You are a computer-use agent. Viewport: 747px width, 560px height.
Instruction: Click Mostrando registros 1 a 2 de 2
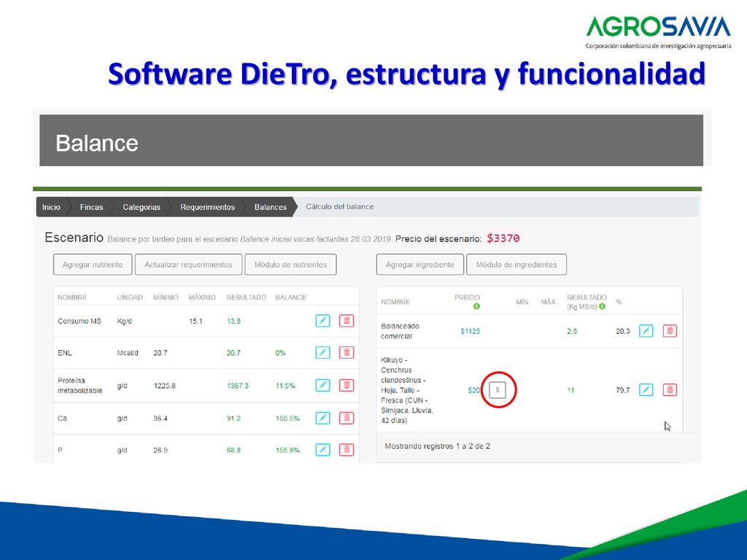438,446
